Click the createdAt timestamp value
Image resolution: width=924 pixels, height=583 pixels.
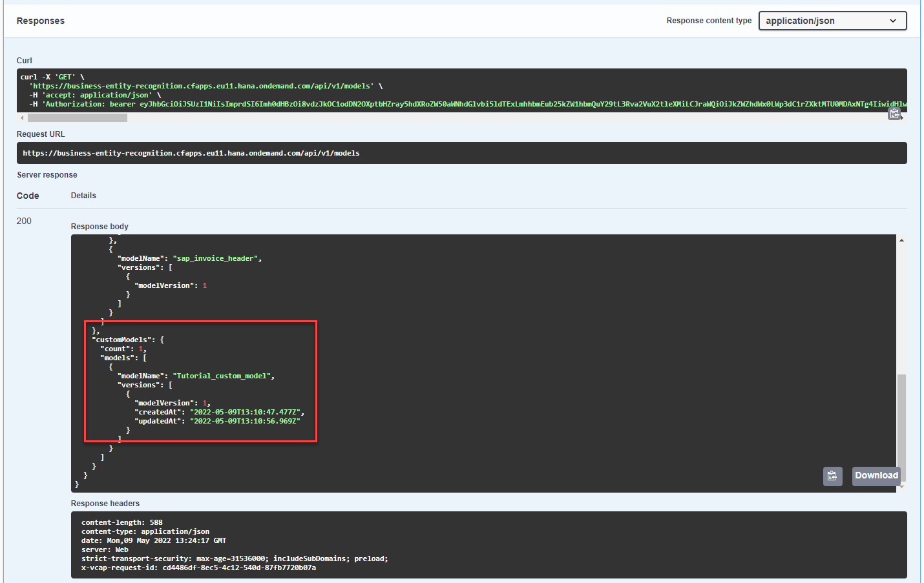tap(245, 412)
